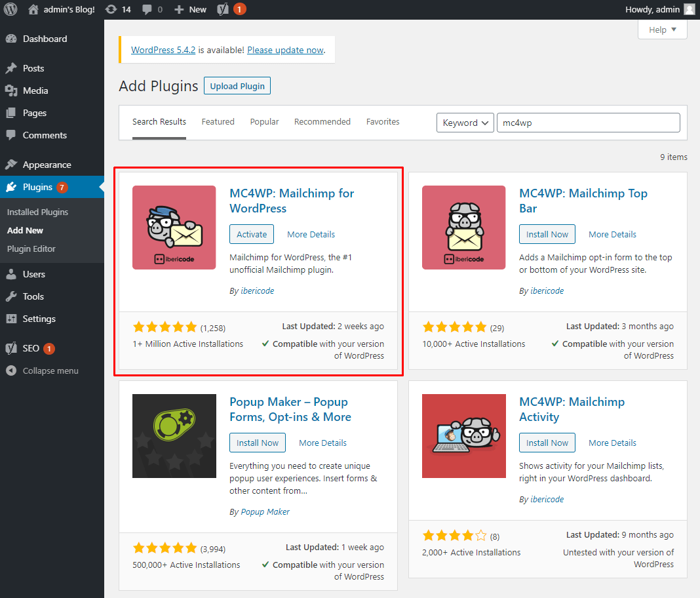Image resolution: width=700 pixels, height=598 pixels.
Task: Click the Popup Maker plugin thumbnail
Action: click(174, 436)
